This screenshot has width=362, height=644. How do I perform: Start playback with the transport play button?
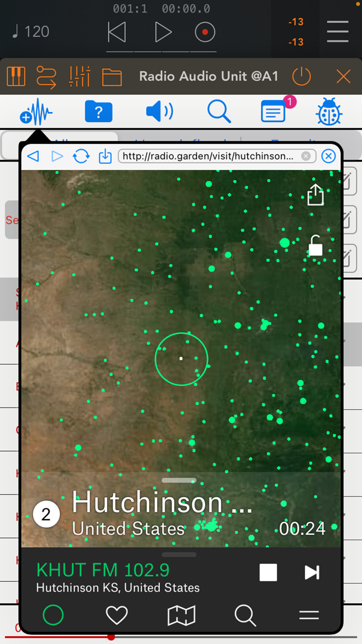pyautogui.click(x=163, y=33)
